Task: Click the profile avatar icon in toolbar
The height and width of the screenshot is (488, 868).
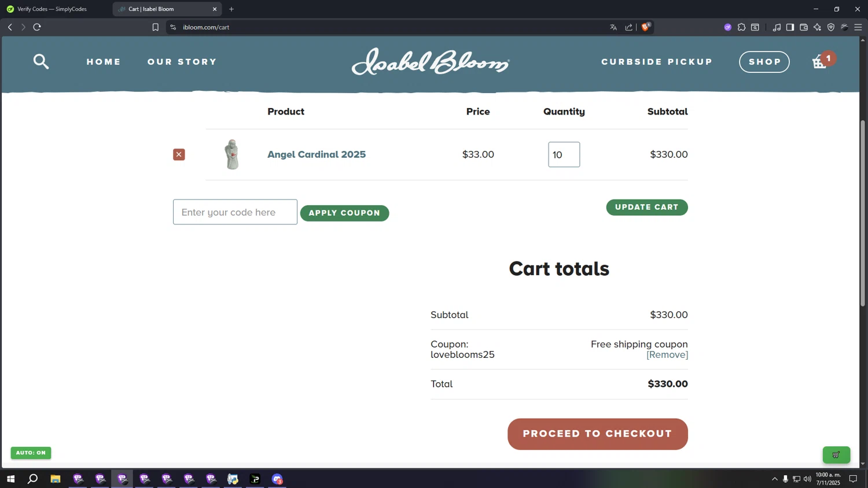Action: [x=844, y=27]
